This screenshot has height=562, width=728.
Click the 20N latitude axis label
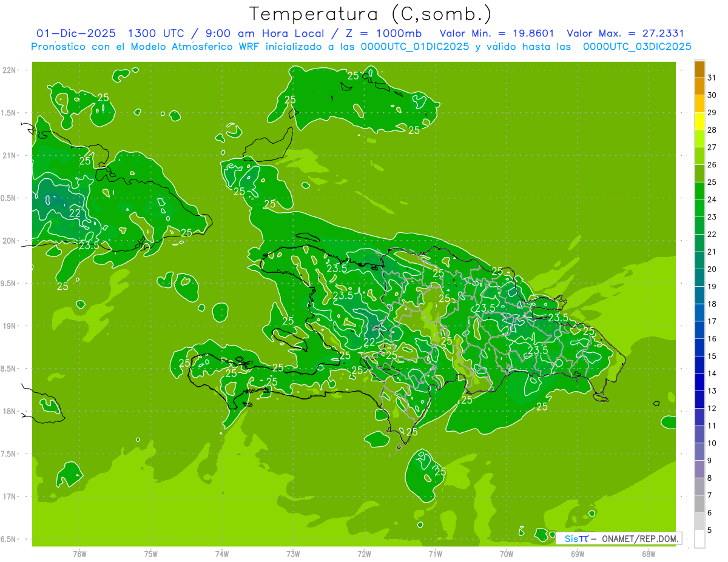(10, 241)
